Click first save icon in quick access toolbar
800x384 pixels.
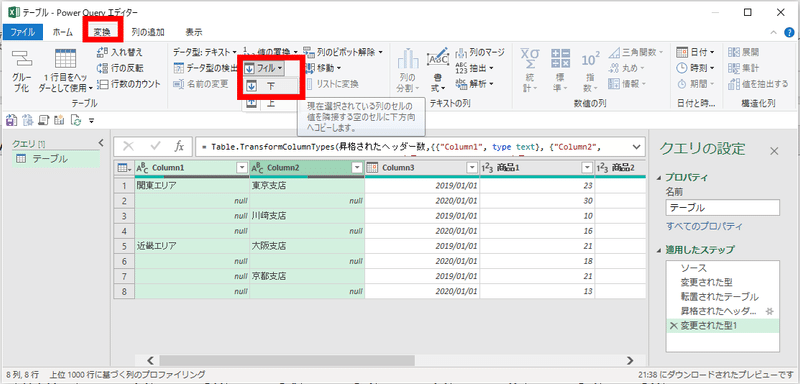pos(11,121)
